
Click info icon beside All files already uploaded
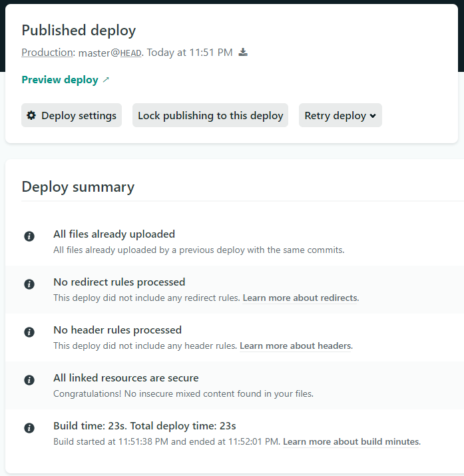point(29,236)
